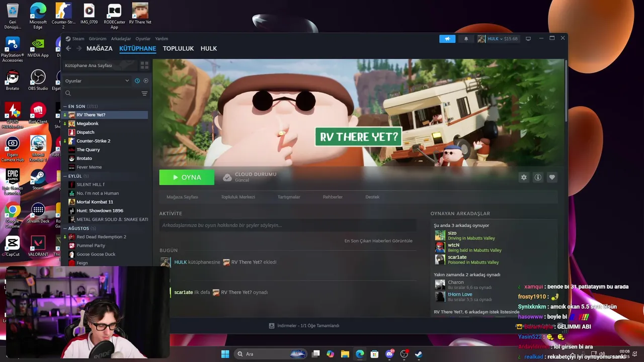Select SILENT HILL f in the library
The image size is (644, 362).
(x=91, y=185)
